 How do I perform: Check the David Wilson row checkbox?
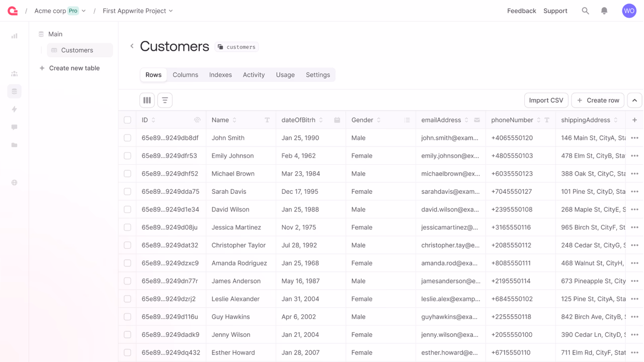(127, 209)
